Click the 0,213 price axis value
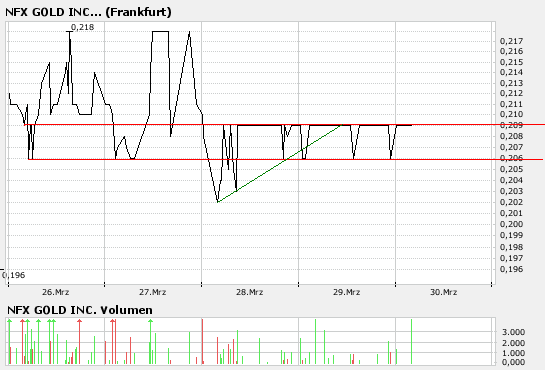This screenshot has width=545, height=384. [x=511, y=83]
